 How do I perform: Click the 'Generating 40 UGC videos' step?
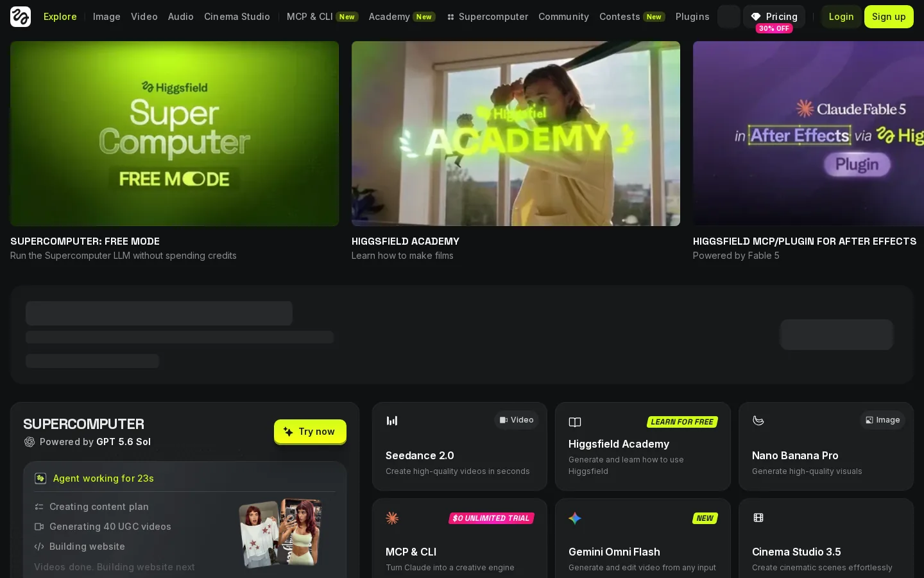[x=110, y=527]
